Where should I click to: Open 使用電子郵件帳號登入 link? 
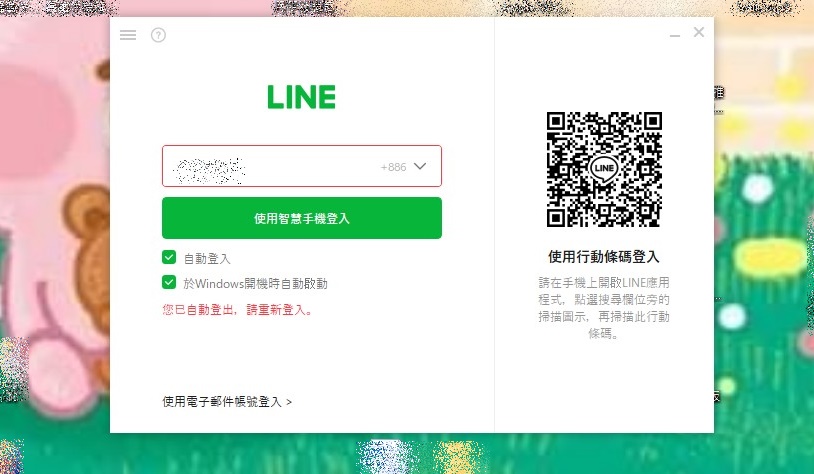[227, 402]
